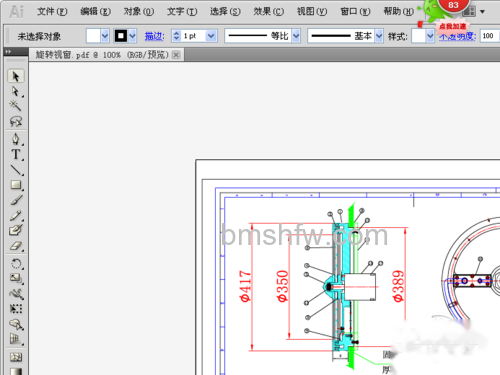
Task: Select the Selection tool black arrow
Action: (15, 76)
